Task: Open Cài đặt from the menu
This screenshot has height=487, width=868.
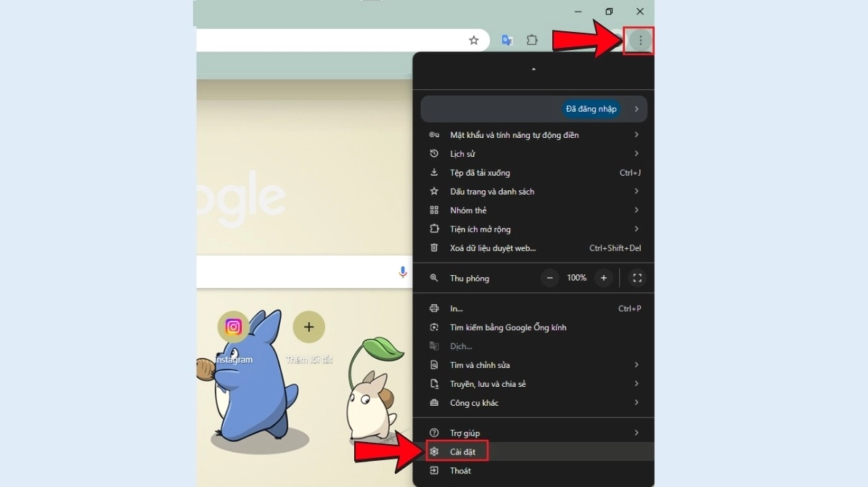Action: (x=462, y=452)
